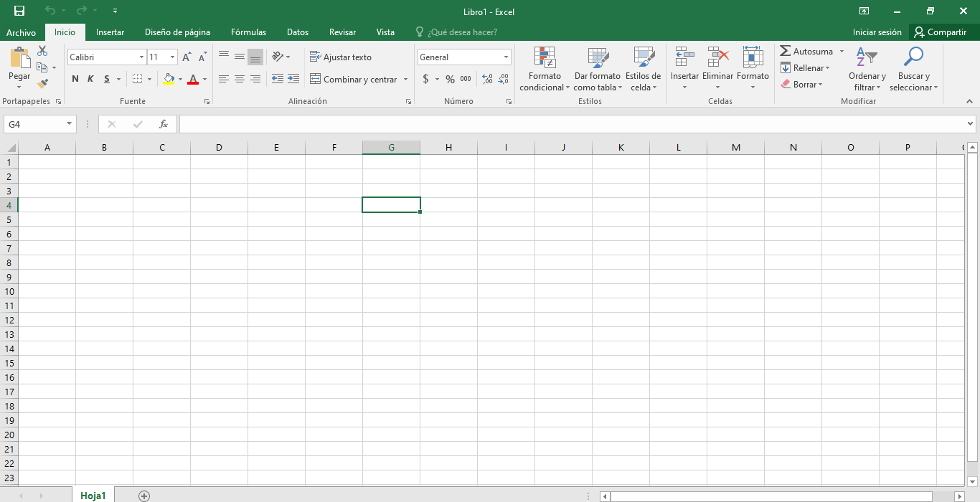Toggle align text right
This screenshot has width=980, height=502.
(255, 79)
